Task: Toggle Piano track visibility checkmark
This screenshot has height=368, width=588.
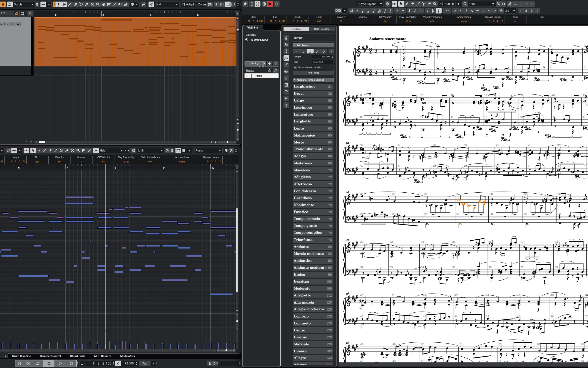Action: click(x=247, y=76)
